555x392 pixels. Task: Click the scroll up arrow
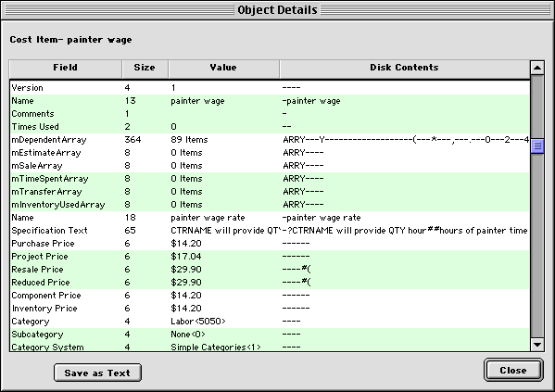[x=537, y=68]
